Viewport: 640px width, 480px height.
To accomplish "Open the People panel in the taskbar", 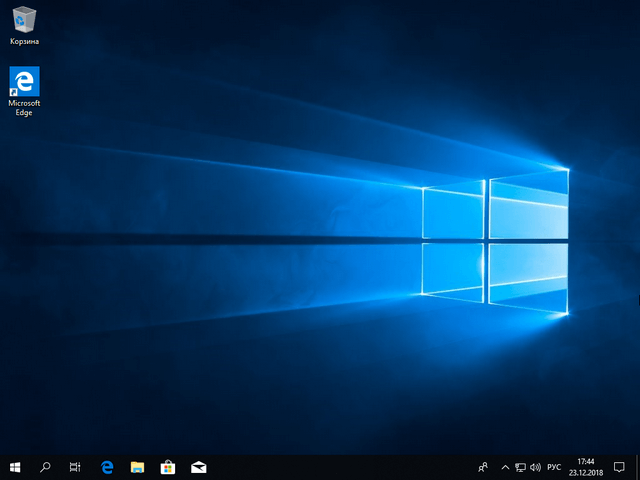I will click(x=484, y=467).
